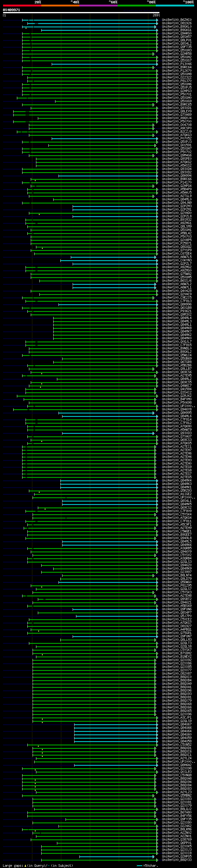This screenshot has height=868, width=197.
Task: Open hit UniRef100_B4FVM0
Action: tap(177, 399)
